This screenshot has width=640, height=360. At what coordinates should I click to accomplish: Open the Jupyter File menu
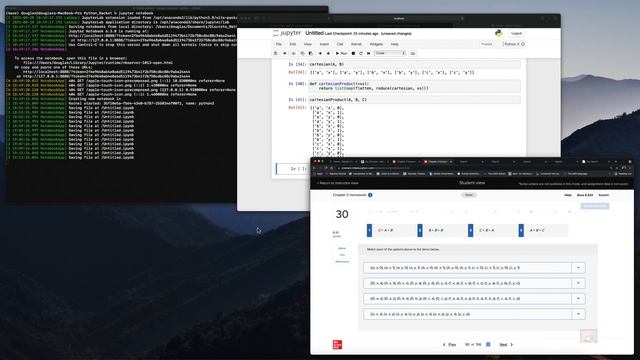(x=279, y=44)
